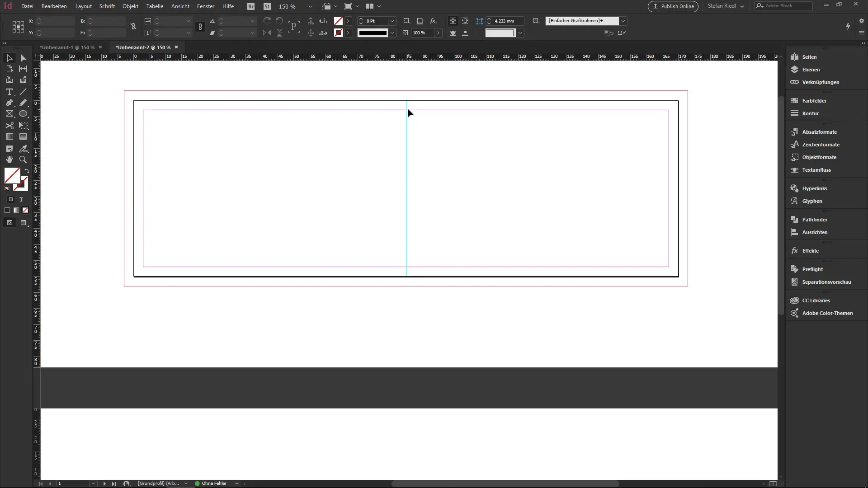This screenshot has width=868, height=488.
Task: Toggle formatting affects text (T)
Action: coord(21,199)
